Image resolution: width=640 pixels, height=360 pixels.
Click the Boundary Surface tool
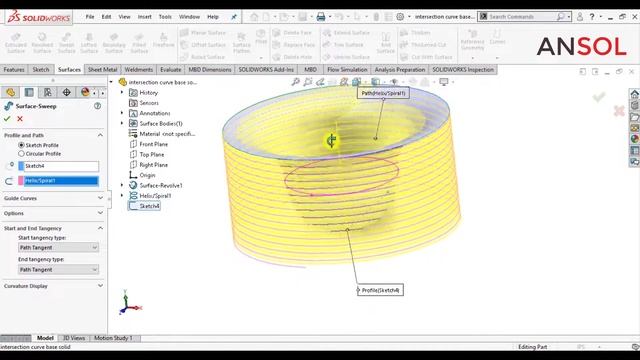click(114, 42)
